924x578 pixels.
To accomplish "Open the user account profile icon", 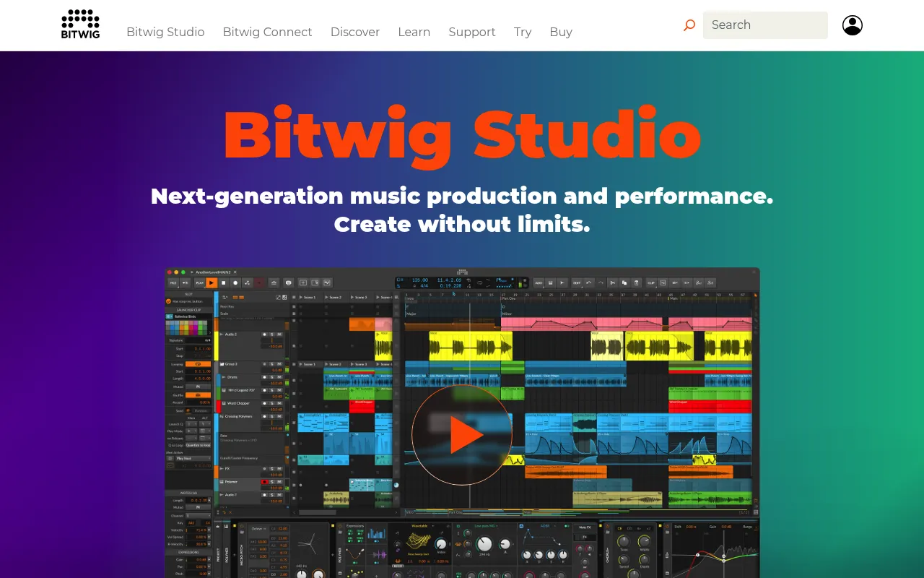I will point(853,25).
